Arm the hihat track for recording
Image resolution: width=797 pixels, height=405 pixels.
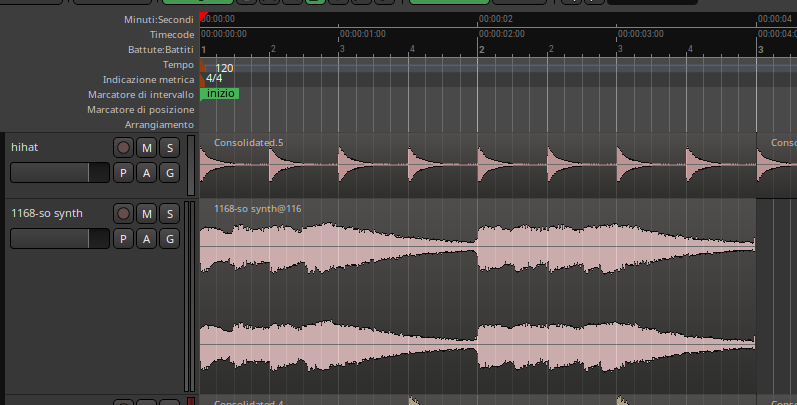click(x=123, y=148)
